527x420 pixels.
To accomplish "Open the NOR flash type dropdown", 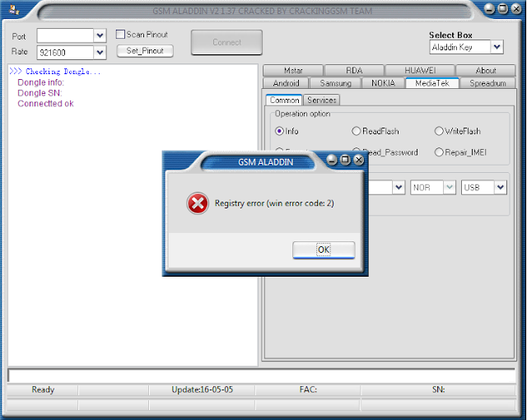I will 450,188.
